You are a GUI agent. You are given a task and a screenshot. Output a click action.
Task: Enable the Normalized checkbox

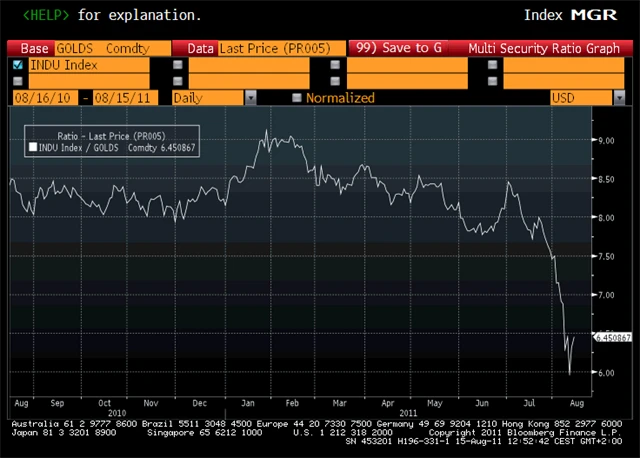[297, 98]
